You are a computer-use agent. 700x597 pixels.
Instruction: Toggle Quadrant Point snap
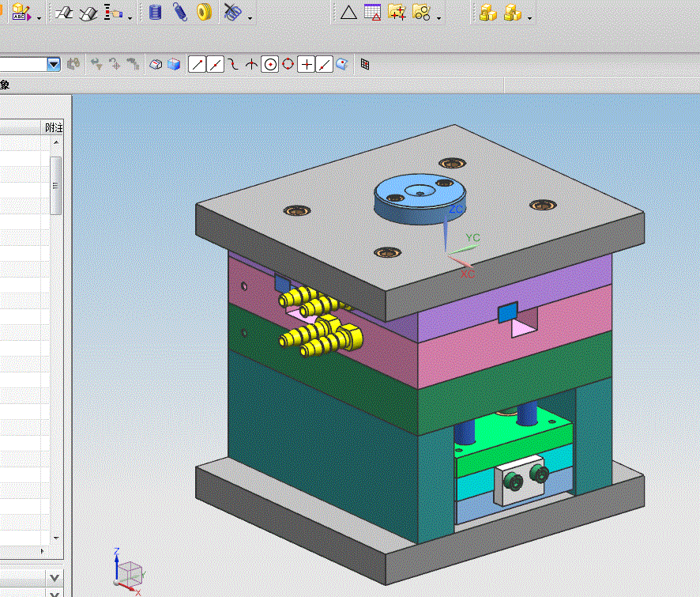pos(288,64)
